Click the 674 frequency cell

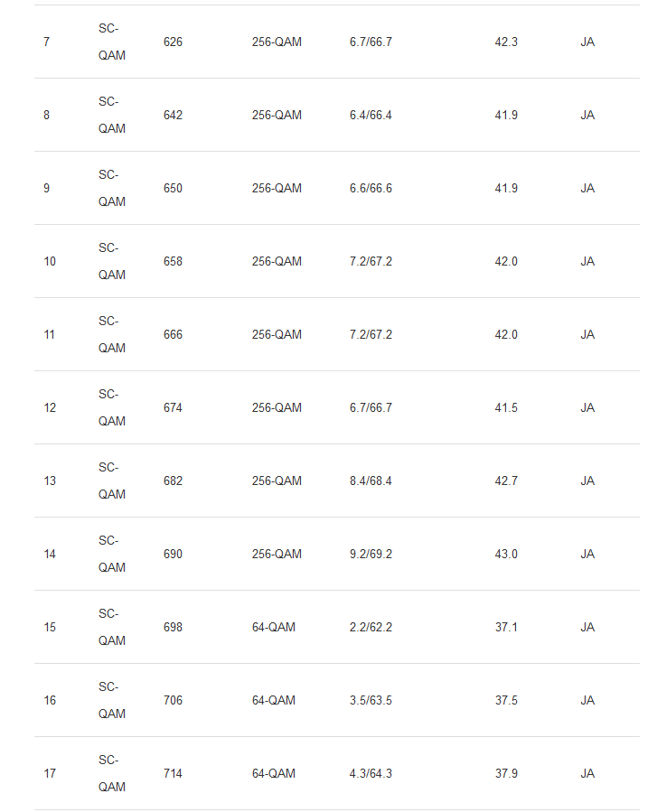pos(173,408)
